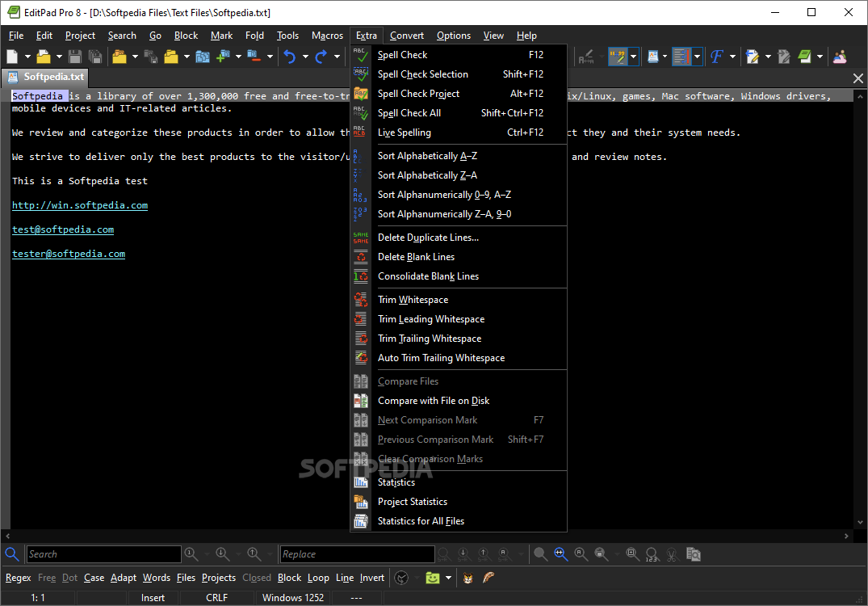Toggle the Adapt search option
The image size is (868, 606).
tap(124, 578)
